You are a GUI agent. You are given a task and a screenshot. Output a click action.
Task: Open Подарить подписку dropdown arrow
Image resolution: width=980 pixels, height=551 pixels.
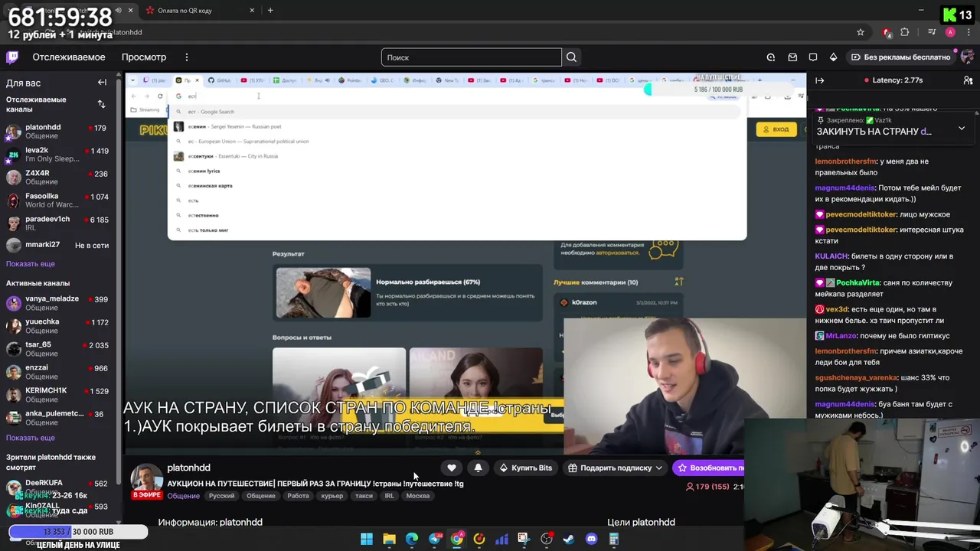click(x=658, y=468)
